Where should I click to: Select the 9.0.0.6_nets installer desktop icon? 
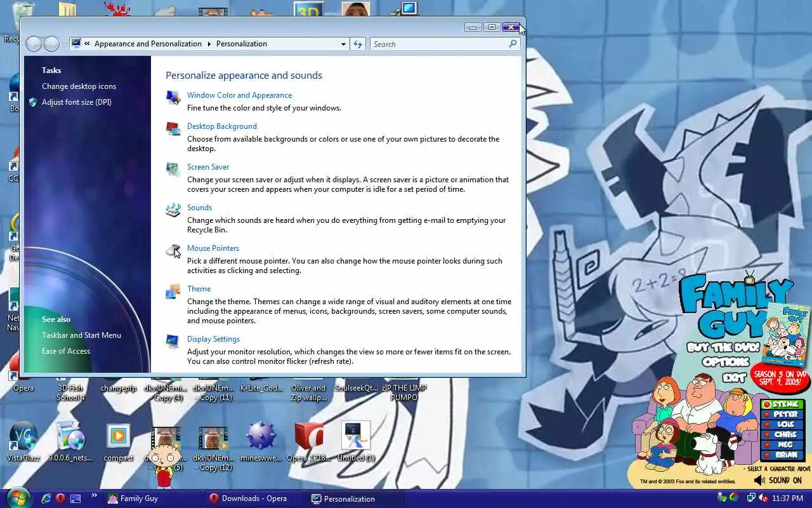pos(70,442)
